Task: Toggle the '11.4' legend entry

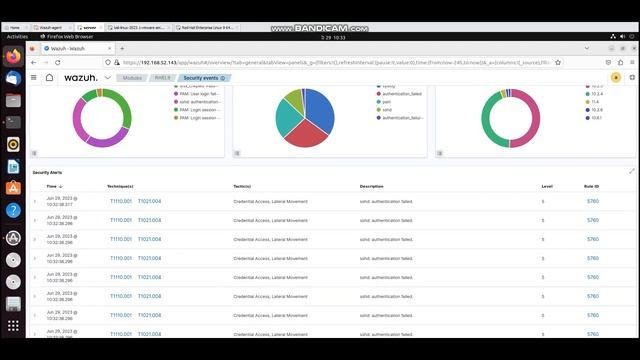Action: point(592,102)
